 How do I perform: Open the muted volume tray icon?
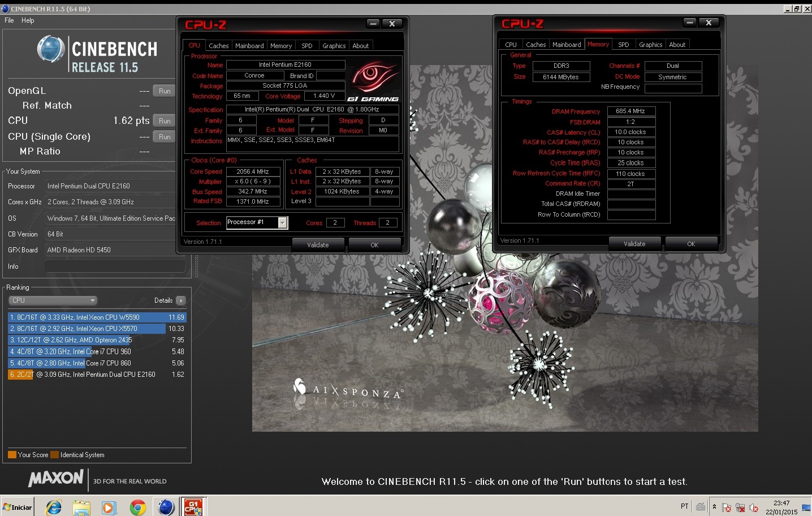pyautogui.click(x=753, y=508)
